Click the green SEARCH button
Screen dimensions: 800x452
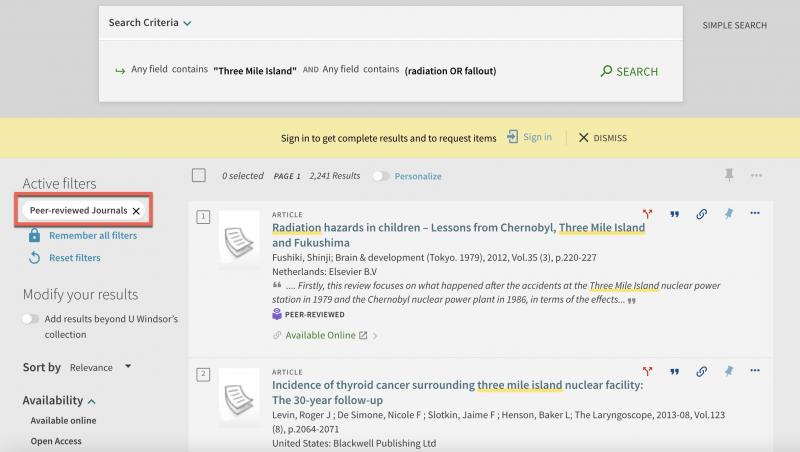coord(629,71)
